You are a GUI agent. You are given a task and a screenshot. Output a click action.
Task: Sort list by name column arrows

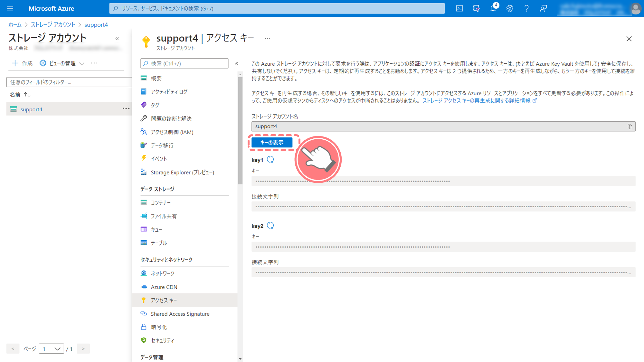tap(27, 95)
